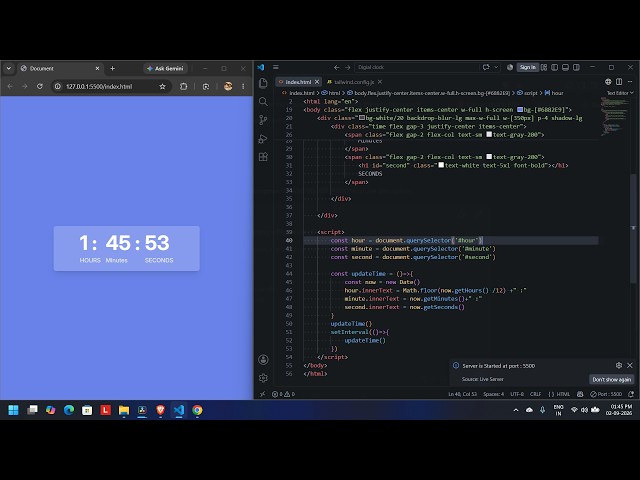Image resolution: width=640 pixels, height=480 pixels.
Task: Stop Live Server via Port : 5500
Action: (x=606, y=394)
